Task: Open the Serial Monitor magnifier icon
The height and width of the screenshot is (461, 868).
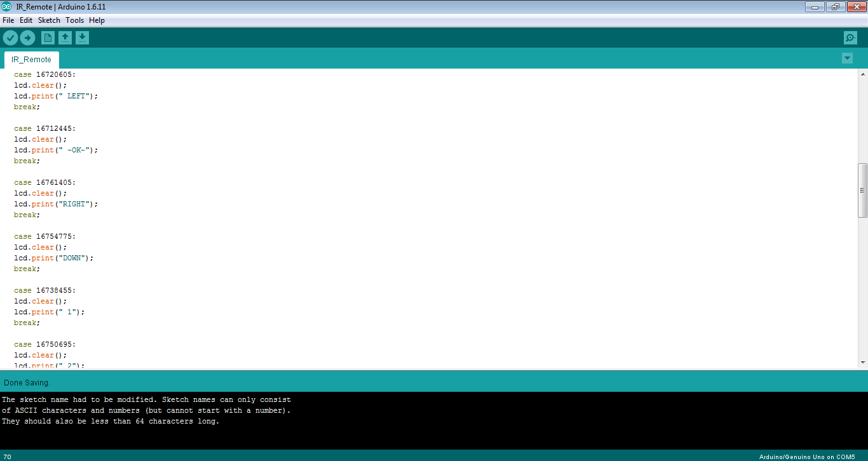Action: pos(850,38)
